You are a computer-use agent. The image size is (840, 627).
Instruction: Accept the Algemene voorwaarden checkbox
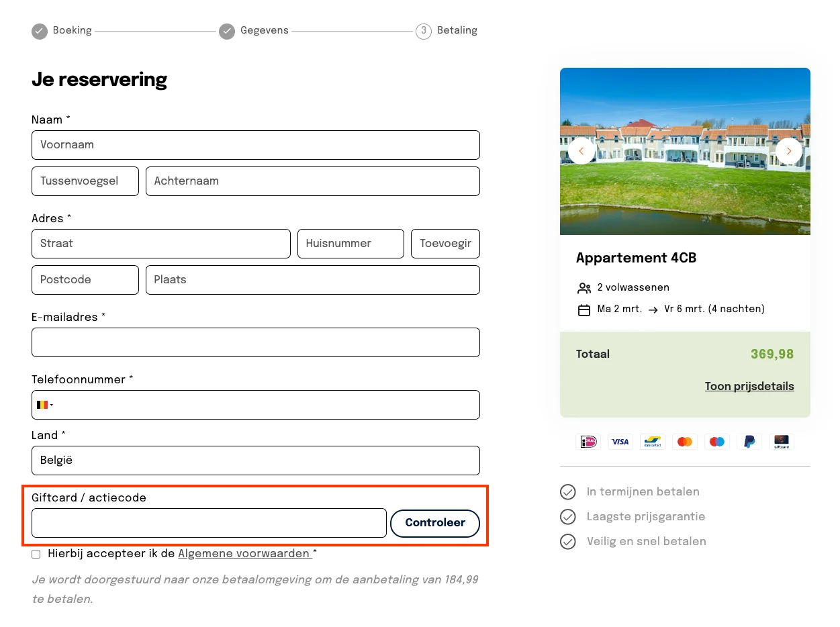click(x=36, y=554)
